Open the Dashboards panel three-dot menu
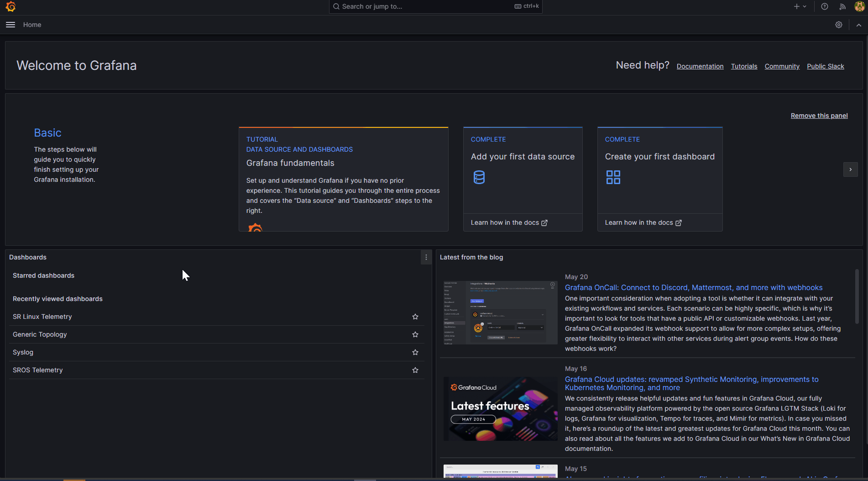 tap(426, 257)
